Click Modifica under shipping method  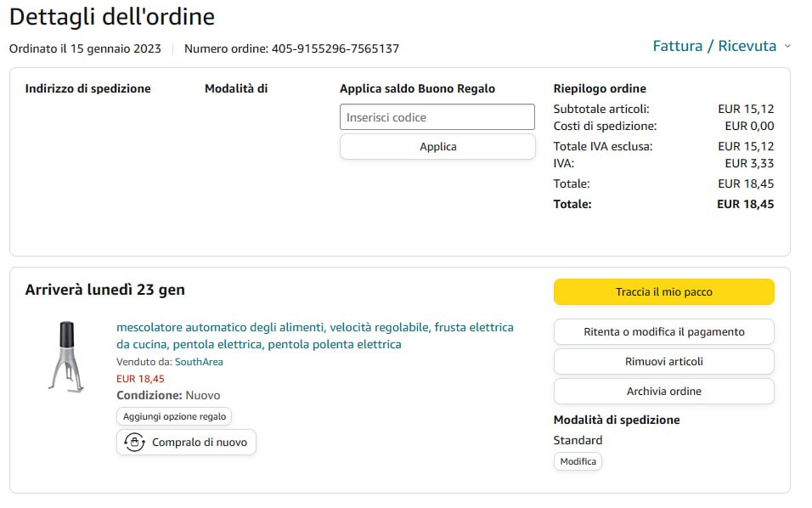(x=578, y=461)
